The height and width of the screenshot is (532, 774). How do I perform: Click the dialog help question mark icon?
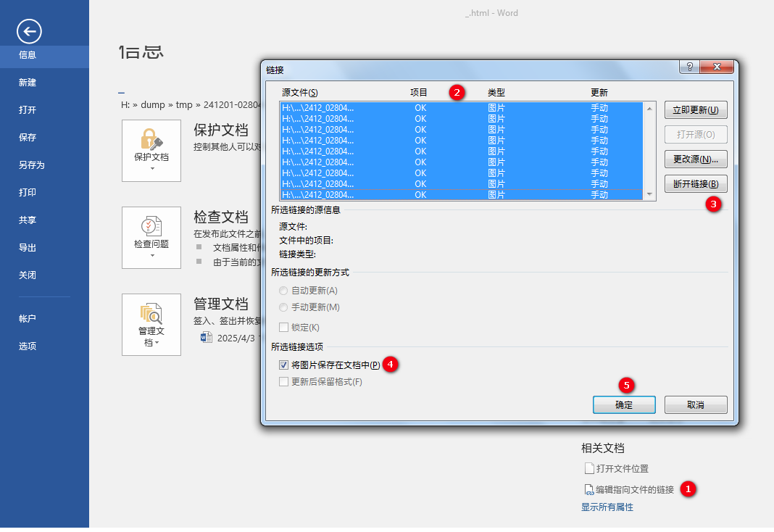click(688, 67)
